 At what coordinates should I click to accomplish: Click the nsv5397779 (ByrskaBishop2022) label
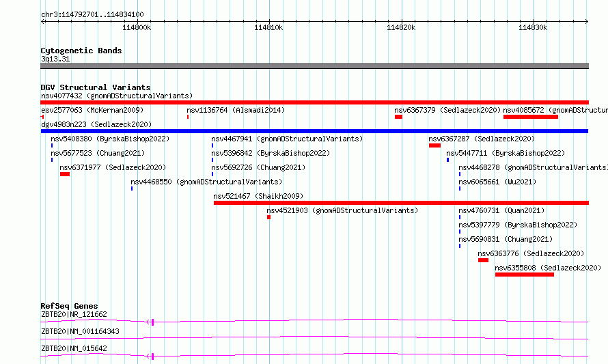pos(518,225)
